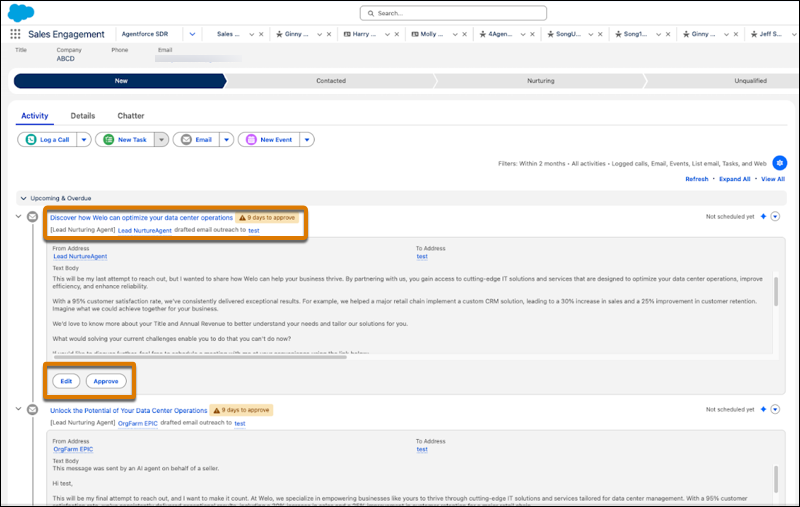Click email icon beside Discover how Welo
The image size is (800, 507).
32,217
